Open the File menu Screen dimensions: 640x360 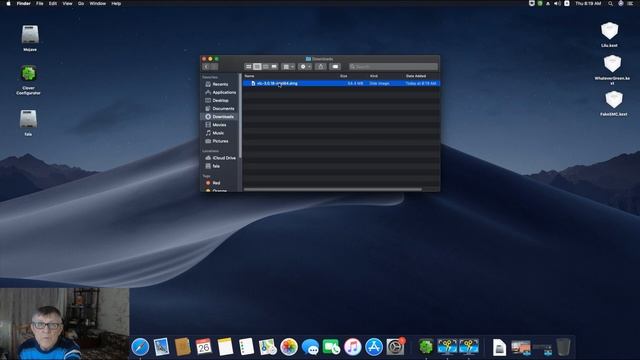[x=40, y=3]
